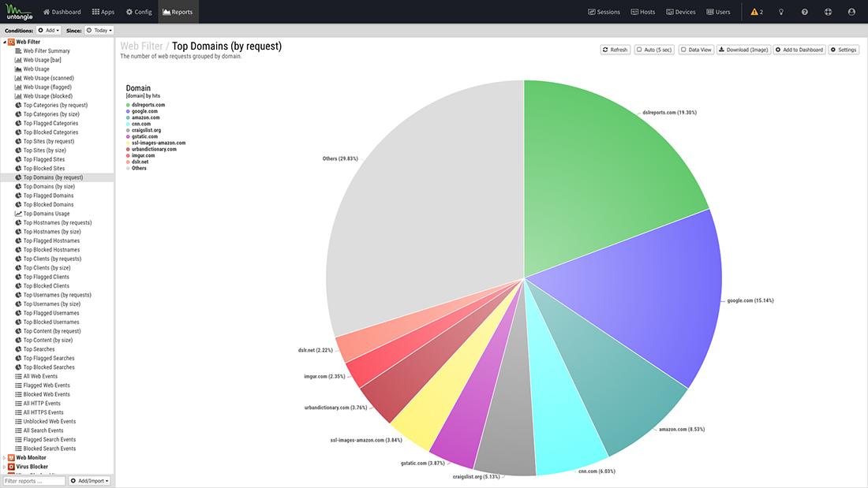Screen dimensions: 868x488
Task: Open the help question mark icon
Action: click(804, 12)
